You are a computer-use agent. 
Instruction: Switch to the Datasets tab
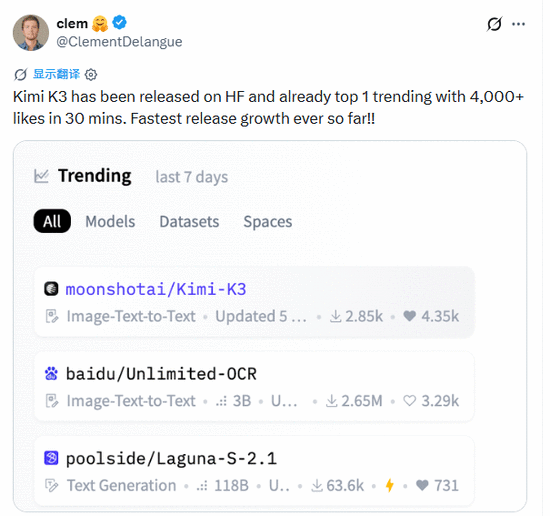(189, 222)
